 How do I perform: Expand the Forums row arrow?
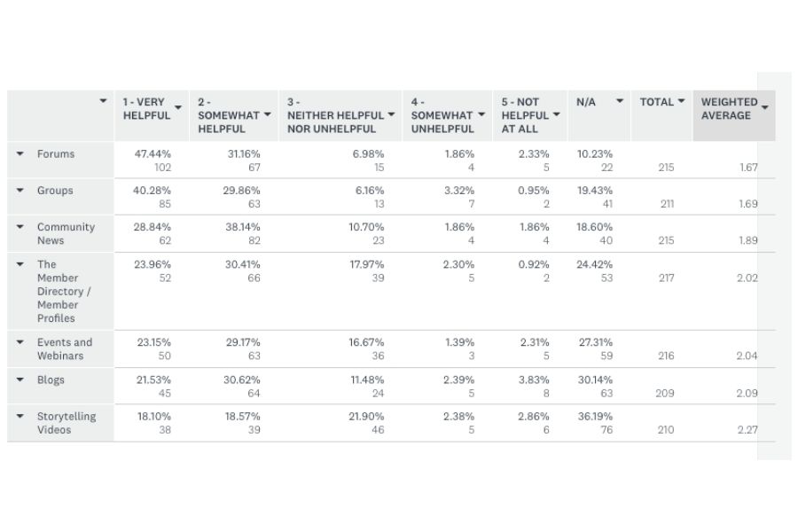pos(20,153)
